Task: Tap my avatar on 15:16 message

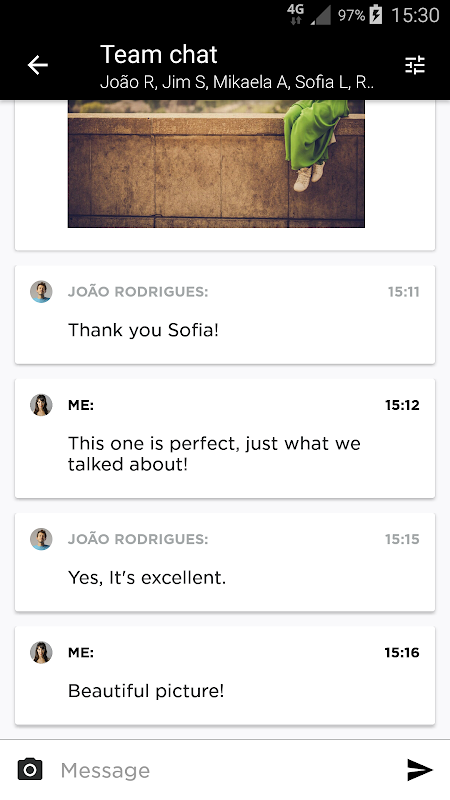Action: click(41, 652)
